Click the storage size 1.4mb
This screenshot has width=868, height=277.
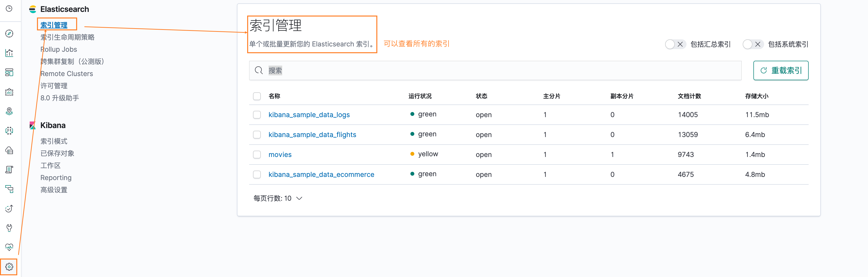[x=755, y=155]
